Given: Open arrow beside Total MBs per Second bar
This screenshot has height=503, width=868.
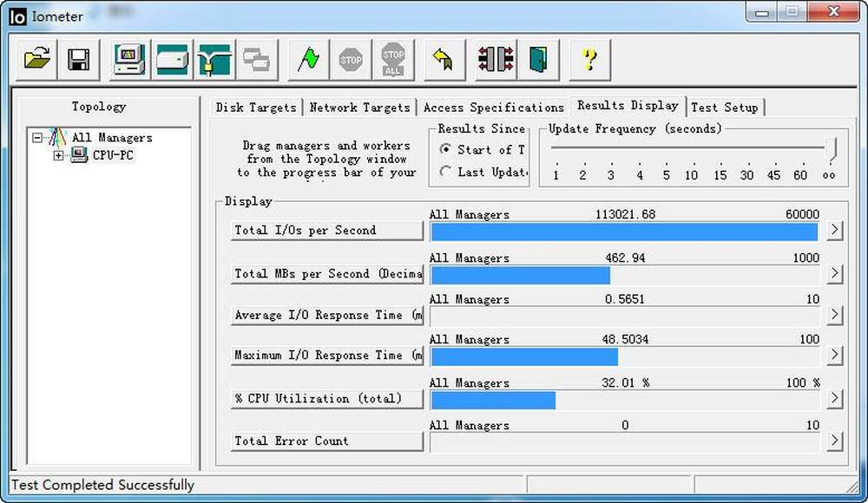Looking at the screenshot, I should point(835,273).
